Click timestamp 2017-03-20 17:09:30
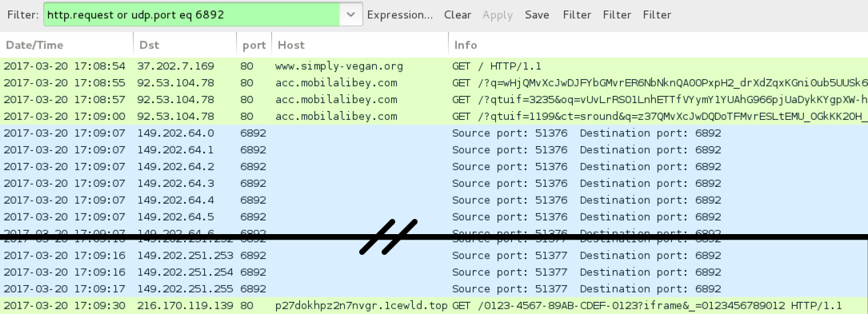The width and height of the screenshot is (868, 314). pyautogui.click(x=64, y=306)
